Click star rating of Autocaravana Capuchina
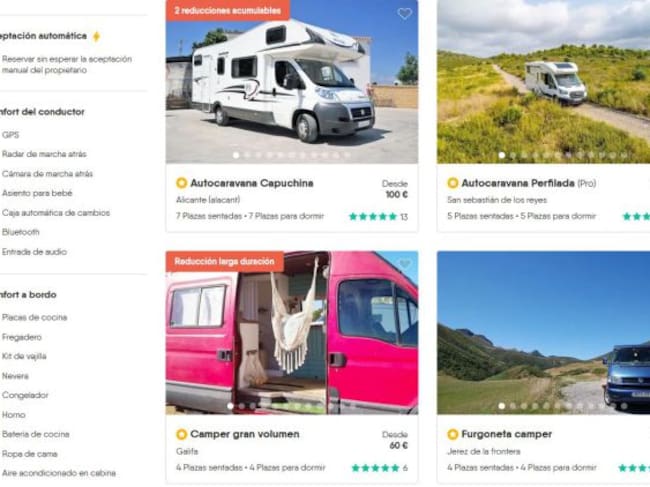This screenshot has width=650, height=487. [x=373, y=216]
